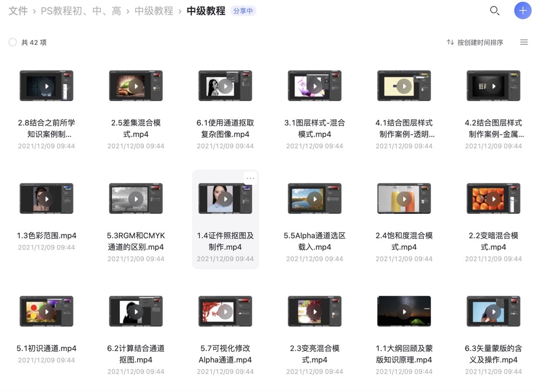
Task: Open the search magnifier icon
Action: (x=494, y=11)
